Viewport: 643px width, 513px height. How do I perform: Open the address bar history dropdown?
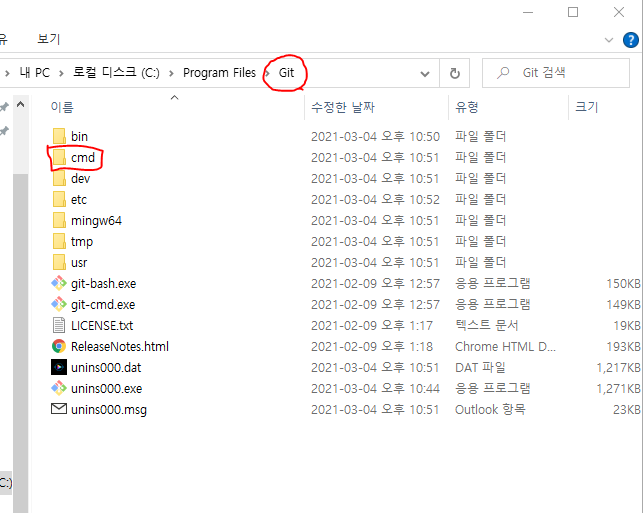[425, 74]
